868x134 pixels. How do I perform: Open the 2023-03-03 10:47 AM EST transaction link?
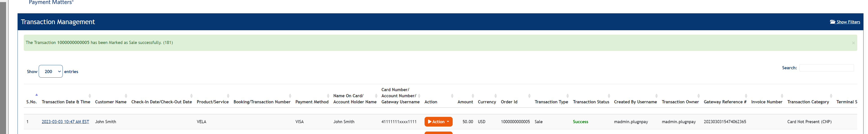[65, 122]
